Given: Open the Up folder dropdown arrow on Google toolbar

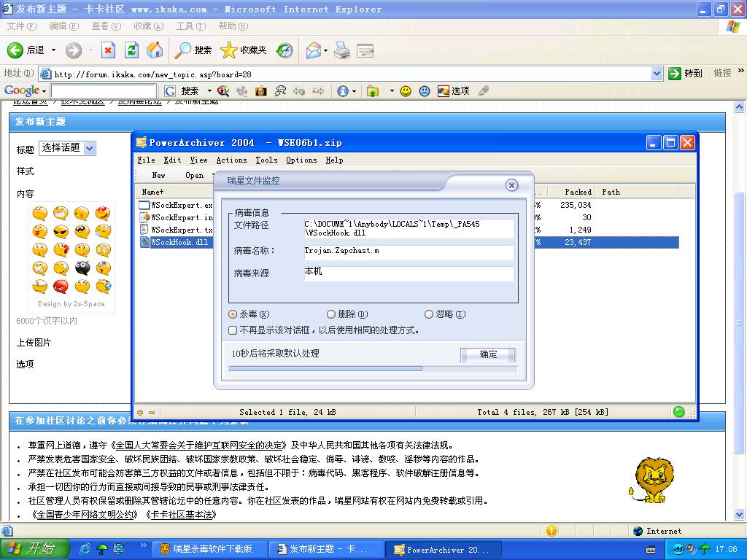Looking at the screenshot, I should (392, 90).
